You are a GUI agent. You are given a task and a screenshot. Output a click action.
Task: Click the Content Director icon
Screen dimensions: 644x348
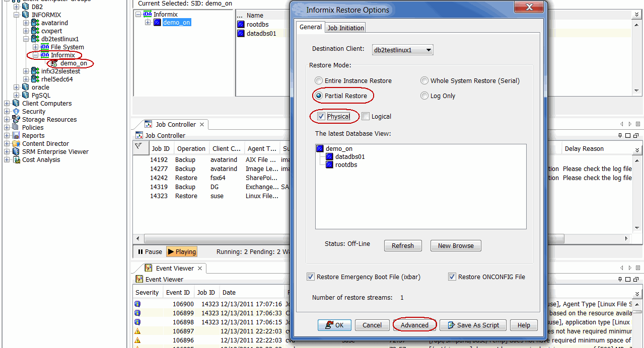click(16, 144)
